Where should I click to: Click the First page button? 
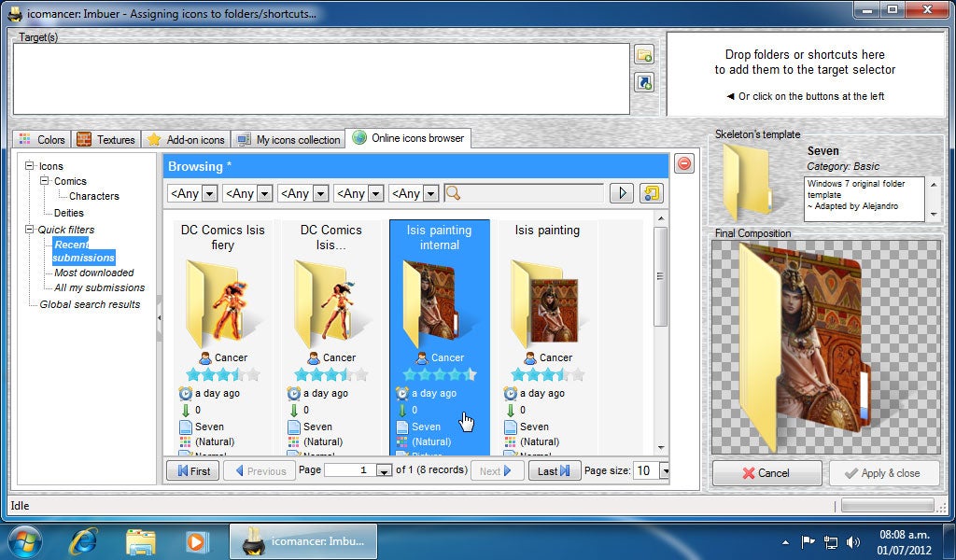[192, 470]
